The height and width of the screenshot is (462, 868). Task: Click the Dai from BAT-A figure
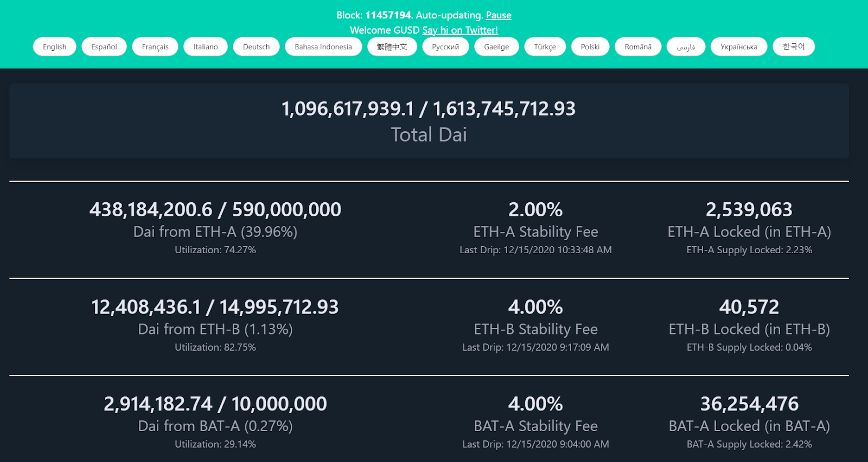(215, 404)
